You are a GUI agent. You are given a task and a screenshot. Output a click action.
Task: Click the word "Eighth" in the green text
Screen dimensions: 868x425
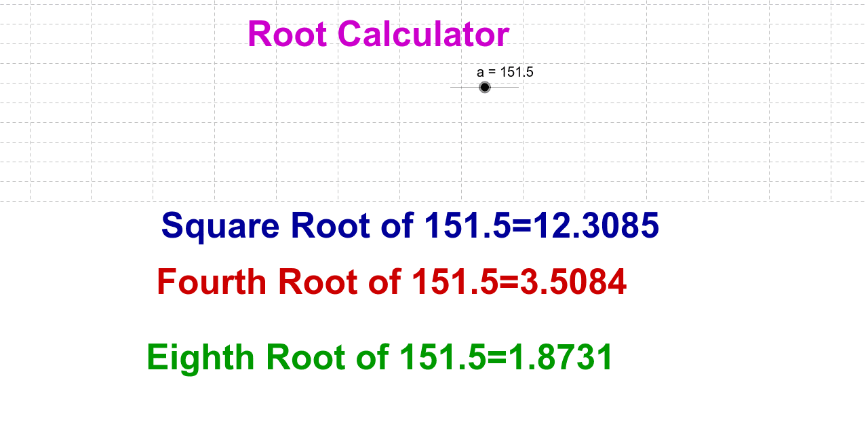(201, 358)
